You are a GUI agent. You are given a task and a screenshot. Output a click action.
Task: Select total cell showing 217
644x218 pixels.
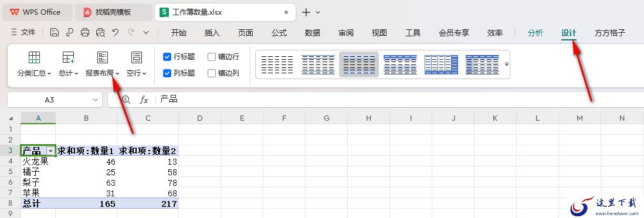point(148,203)
